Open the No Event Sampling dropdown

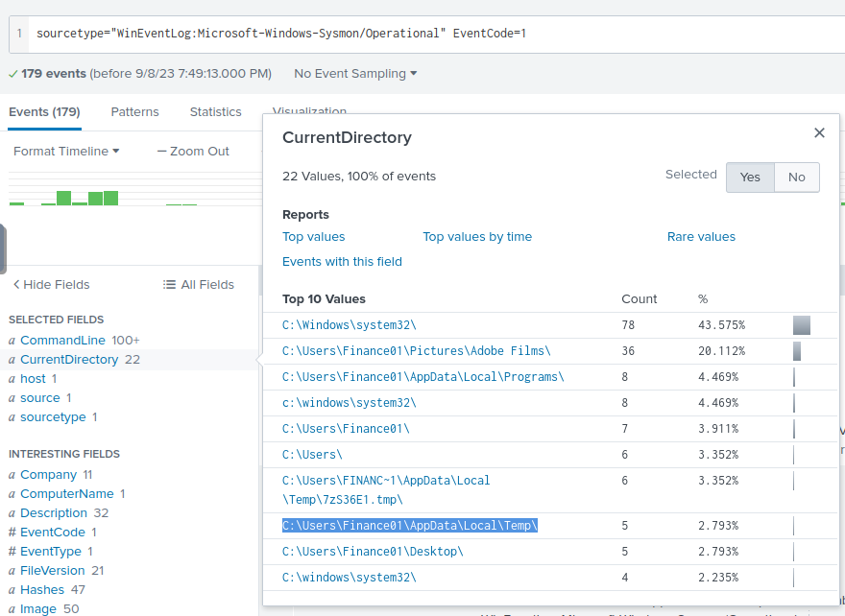point(355,73)
